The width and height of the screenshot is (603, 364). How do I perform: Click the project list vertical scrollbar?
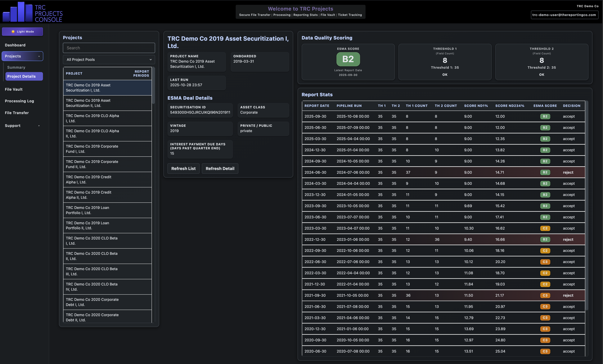153,86
